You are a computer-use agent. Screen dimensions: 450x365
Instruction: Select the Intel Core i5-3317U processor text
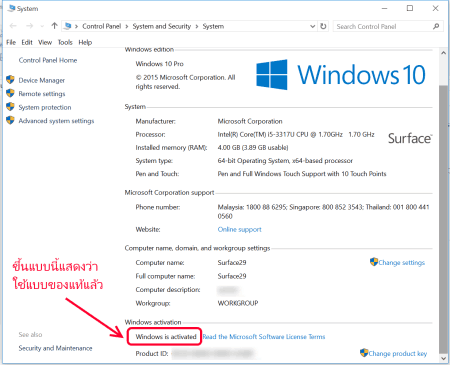pos(296,135)
